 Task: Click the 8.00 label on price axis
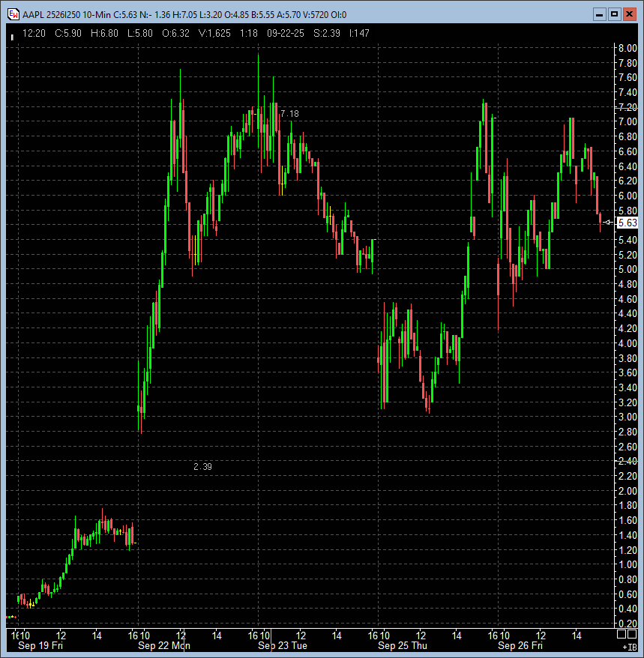(x=627, y=48)
